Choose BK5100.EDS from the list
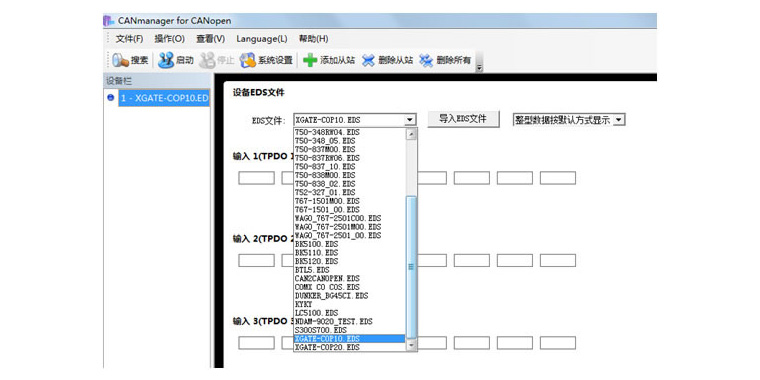The image size is (760, 380). (x=349, y=244)
